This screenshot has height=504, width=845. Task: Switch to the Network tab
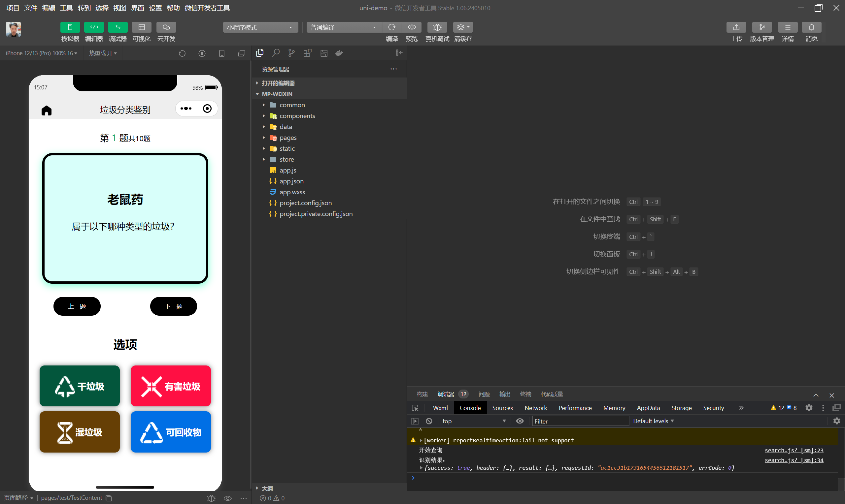[x=535, y=408]
